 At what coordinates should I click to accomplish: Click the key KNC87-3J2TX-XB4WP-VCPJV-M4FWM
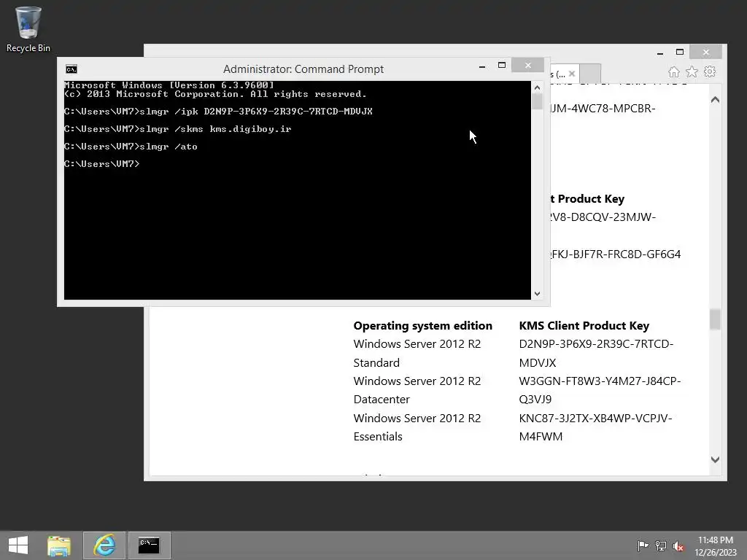(595, 427)
